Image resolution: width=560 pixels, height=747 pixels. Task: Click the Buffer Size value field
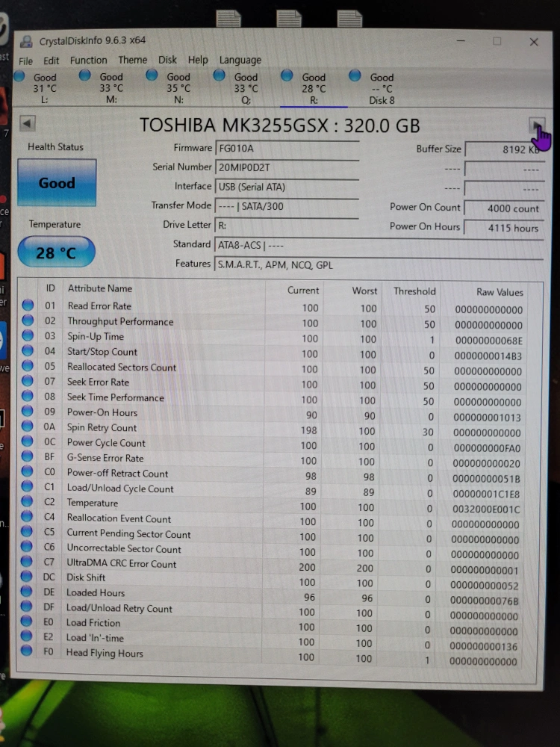tap(505, 149)
